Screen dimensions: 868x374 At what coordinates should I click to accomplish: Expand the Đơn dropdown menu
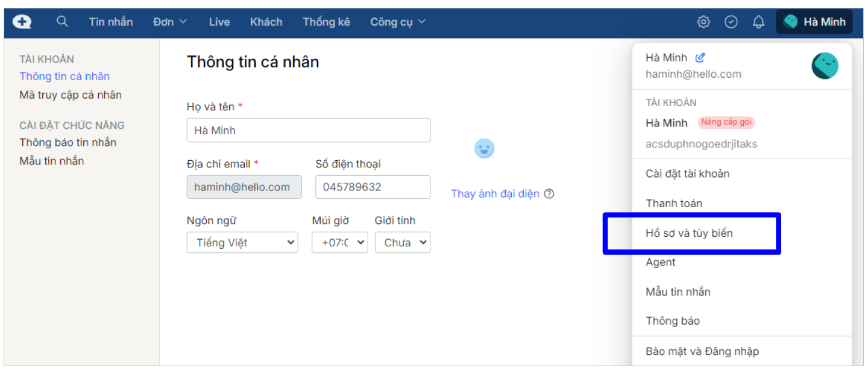pyautogui.click(x=169, y=22)
